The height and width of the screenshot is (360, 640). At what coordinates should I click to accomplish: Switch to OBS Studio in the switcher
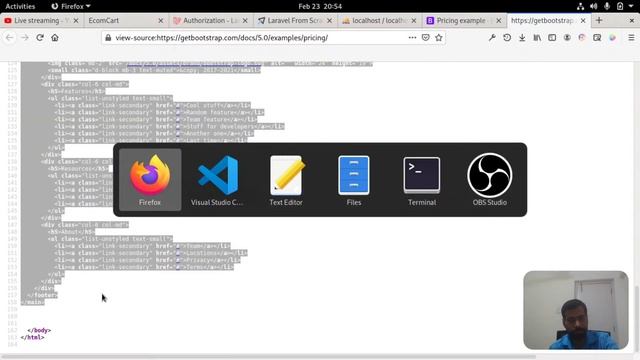tap(490, 180)
